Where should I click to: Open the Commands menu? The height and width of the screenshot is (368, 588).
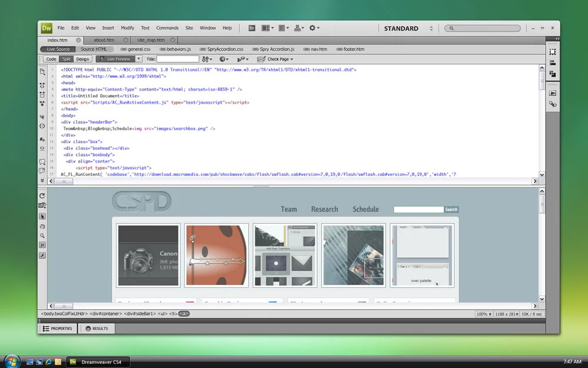[x=167, y=28]
